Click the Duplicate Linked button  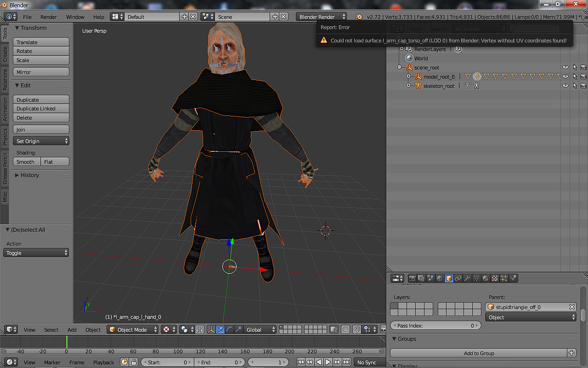coord(41,109)
